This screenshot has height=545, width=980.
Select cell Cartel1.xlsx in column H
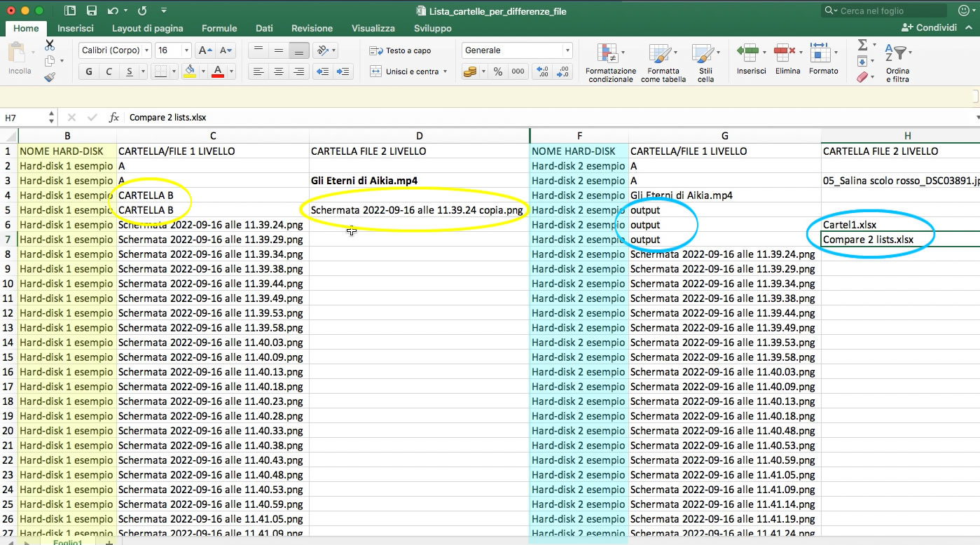900,225
